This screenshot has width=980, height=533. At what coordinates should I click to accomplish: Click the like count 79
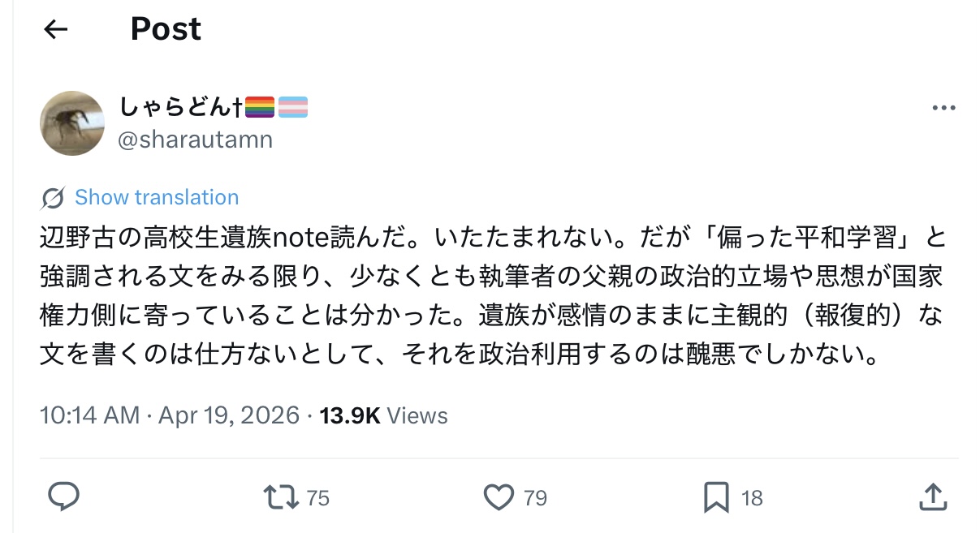(x=535, y=497)
